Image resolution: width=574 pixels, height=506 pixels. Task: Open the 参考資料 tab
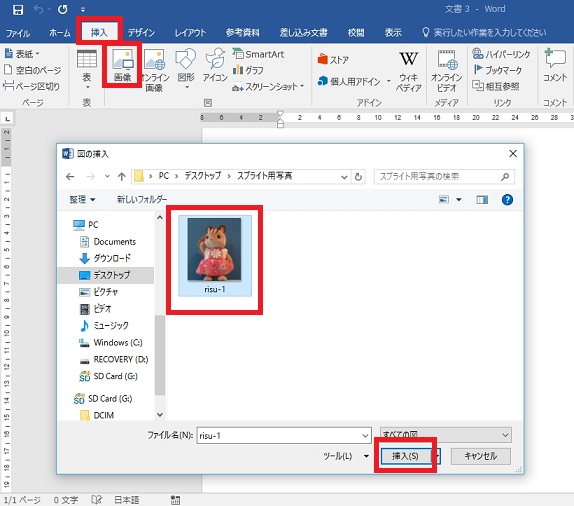(242, 33)
